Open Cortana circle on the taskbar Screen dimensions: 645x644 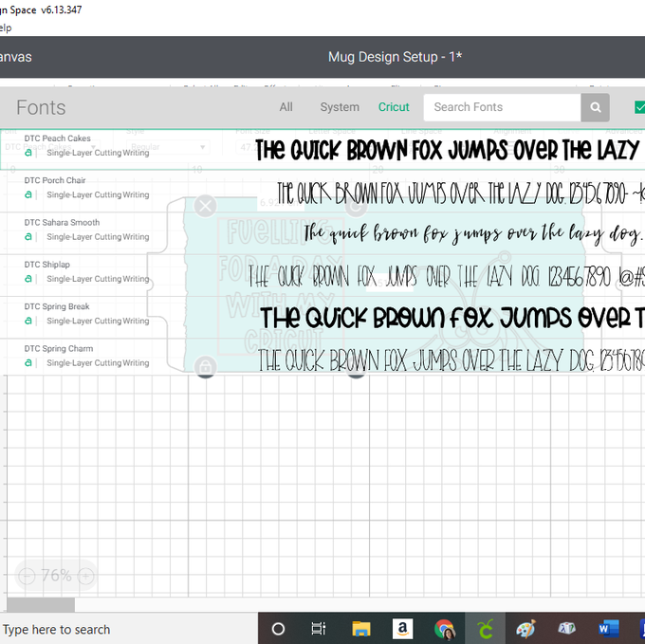click(278, 629)
